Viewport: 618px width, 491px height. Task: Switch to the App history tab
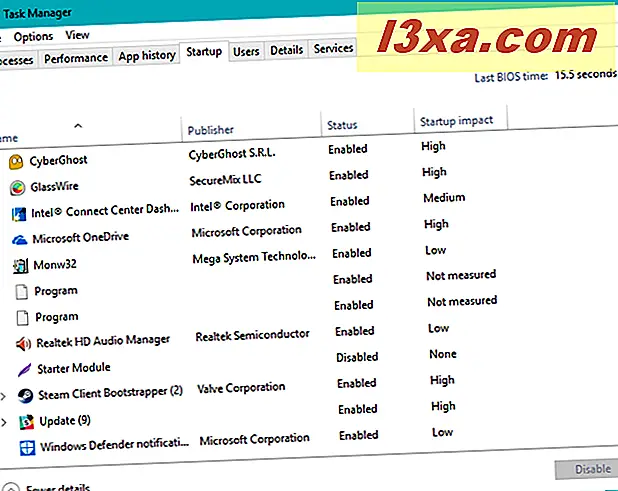(147, 56)
